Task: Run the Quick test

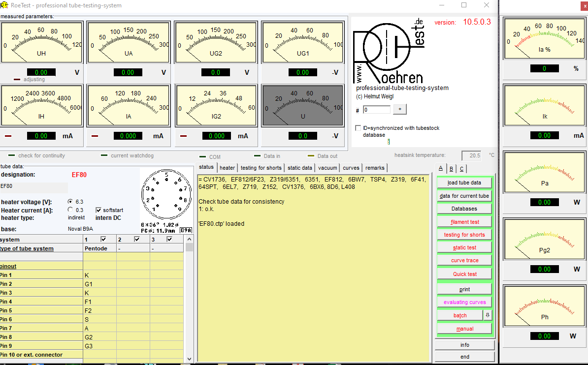Action: 464,274
